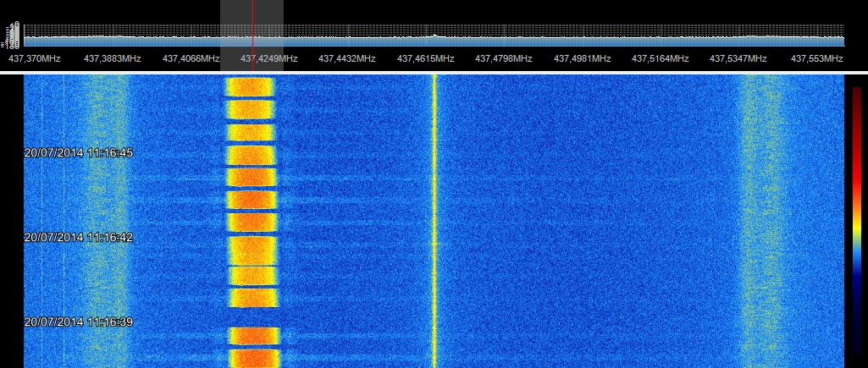Click the 437,5347MHz frequency label
The width and height of the screenshot is (868, 368).
pyautogui.click(x=738, y=59)
